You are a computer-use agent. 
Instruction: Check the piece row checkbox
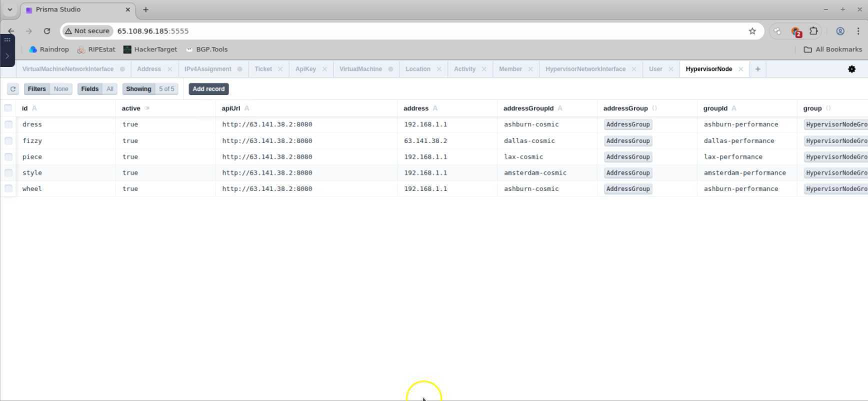coord(8,157)
